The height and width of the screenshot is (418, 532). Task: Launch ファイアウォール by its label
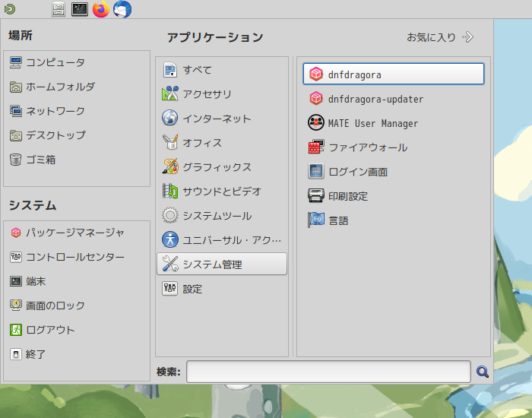(x=368, y=147)
